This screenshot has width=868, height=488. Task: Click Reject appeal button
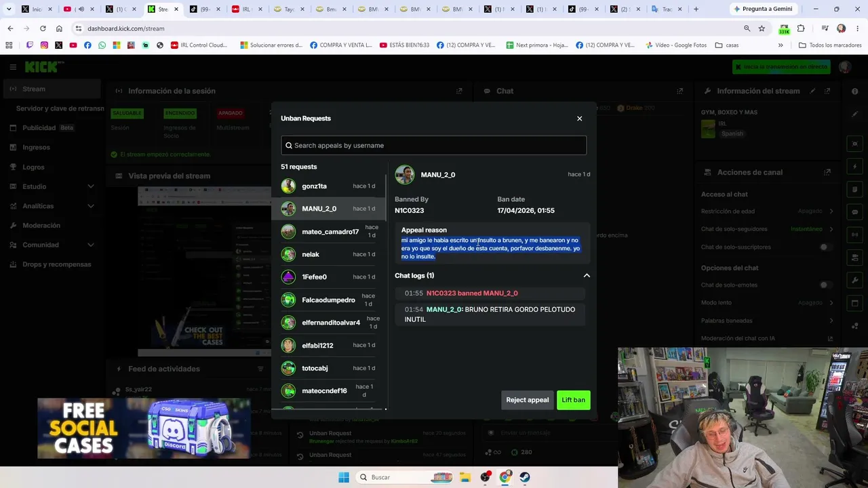pyautogui.click(x=527, y=400)
